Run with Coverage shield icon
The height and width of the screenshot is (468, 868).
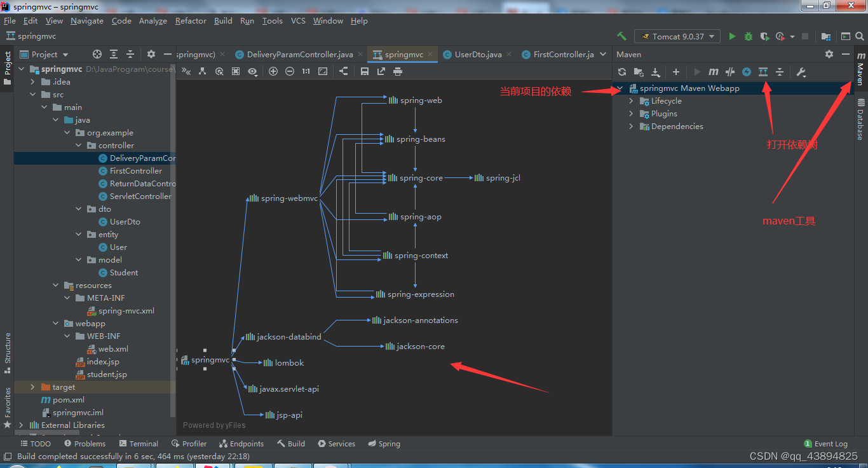764,36
